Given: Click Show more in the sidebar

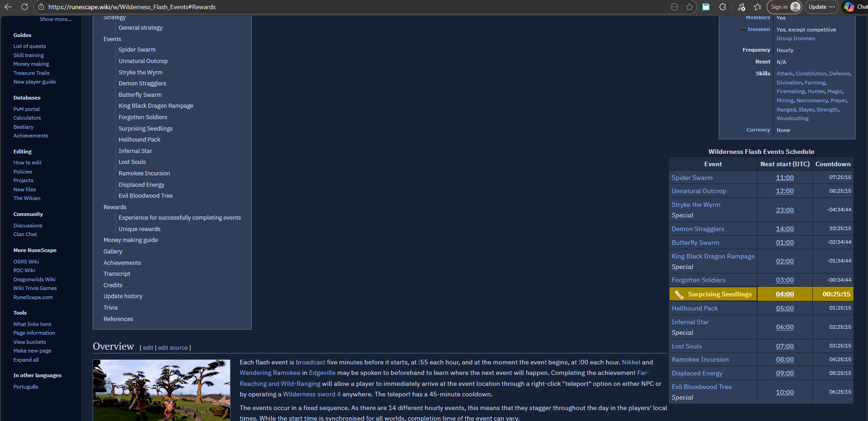Looking at the screenshot, I should click(56, 19).
